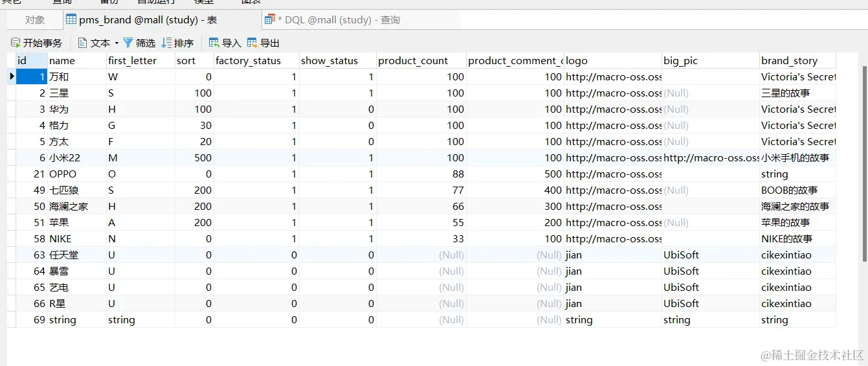The height and width of the screenshot is (366, 868).
Task: Click the logo URL cell in OPPO row
Action: (612, 174)
